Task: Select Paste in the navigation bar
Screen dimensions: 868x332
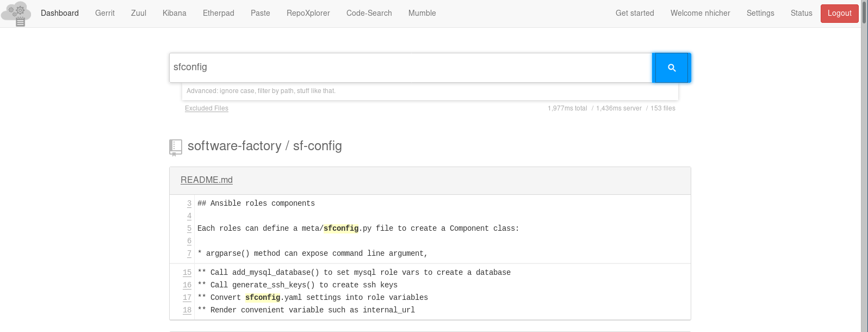Action: pyautogui.click(x=261, y=13)
